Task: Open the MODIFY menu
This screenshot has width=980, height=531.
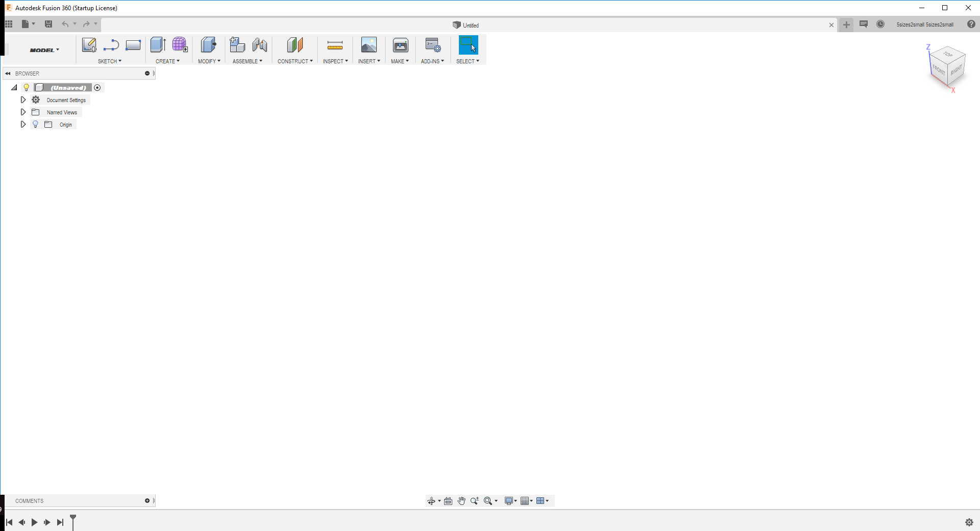Action: tap(209, 61)
